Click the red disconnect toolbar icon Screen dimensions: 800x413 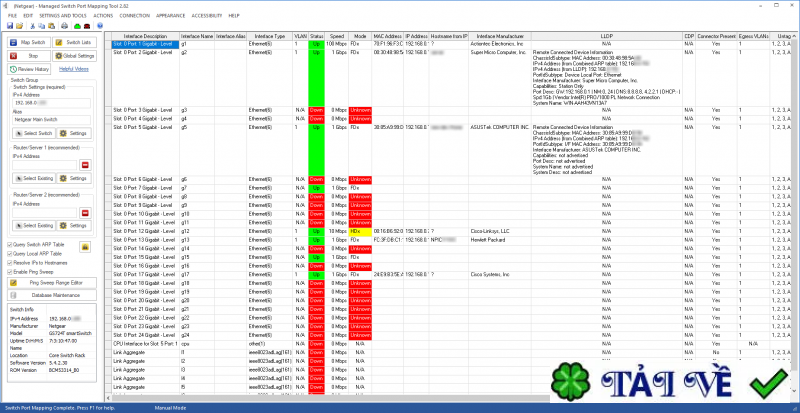click(87, 26)
